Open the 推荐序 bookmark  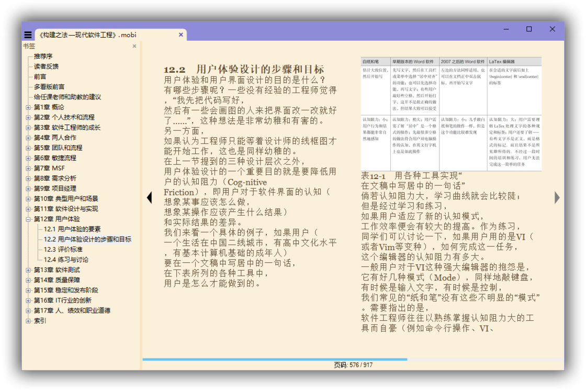tap(43, 56)
